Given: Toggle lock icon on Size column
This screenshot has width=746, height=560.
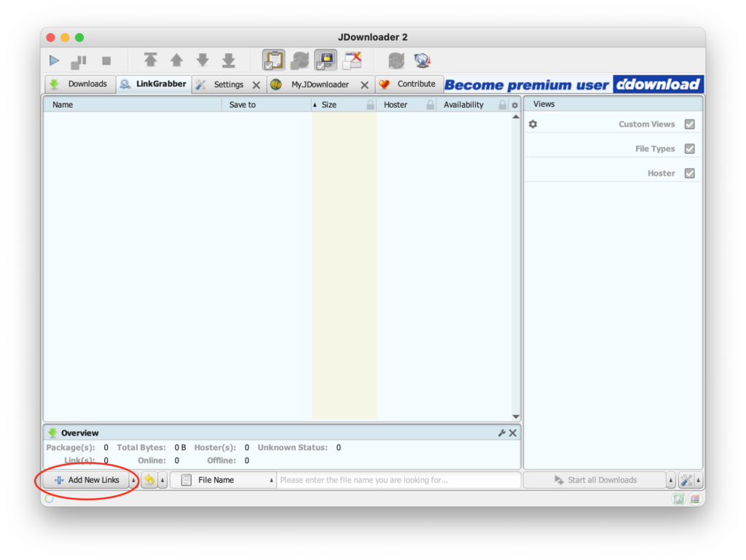Looking at the screenshot, I should click(x=371, y=105).
